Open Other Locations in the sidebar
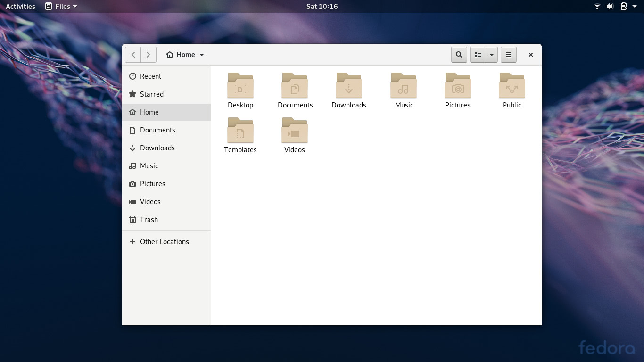Viewport: 644px width, 362px height. (x=165, y=241)
